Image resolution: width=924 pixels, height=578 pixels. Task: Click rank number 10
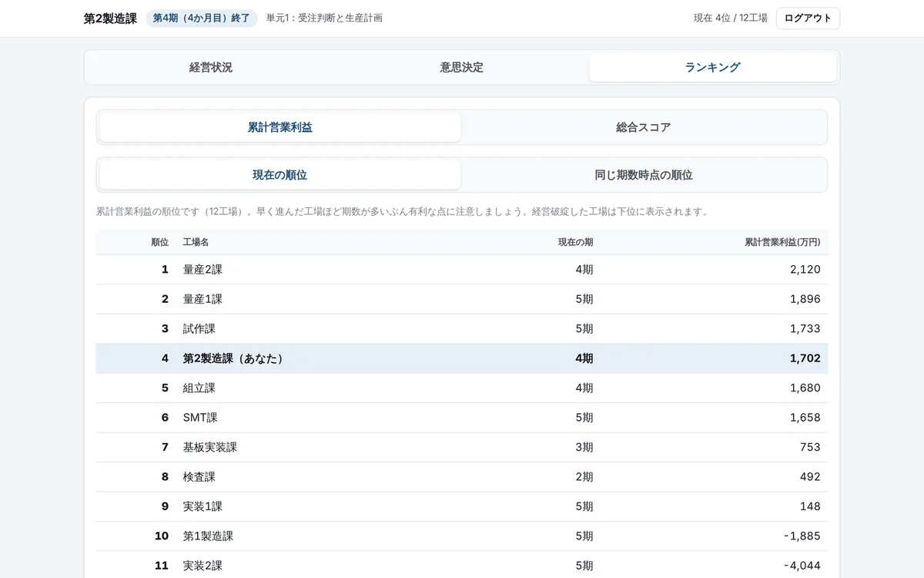coord(162,536)
